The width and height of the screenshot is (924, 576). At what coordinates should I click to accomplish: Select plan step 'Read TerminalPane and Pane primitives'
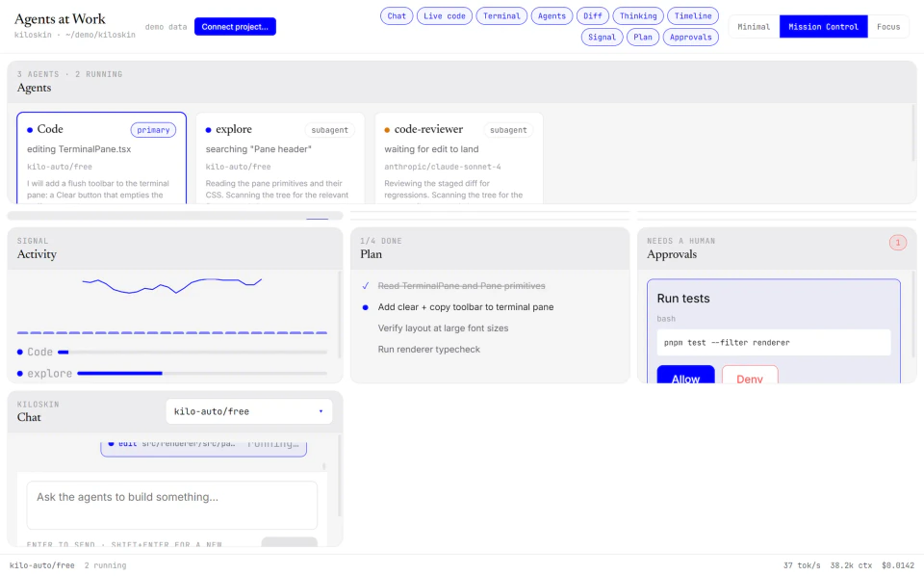click(461, 286)
